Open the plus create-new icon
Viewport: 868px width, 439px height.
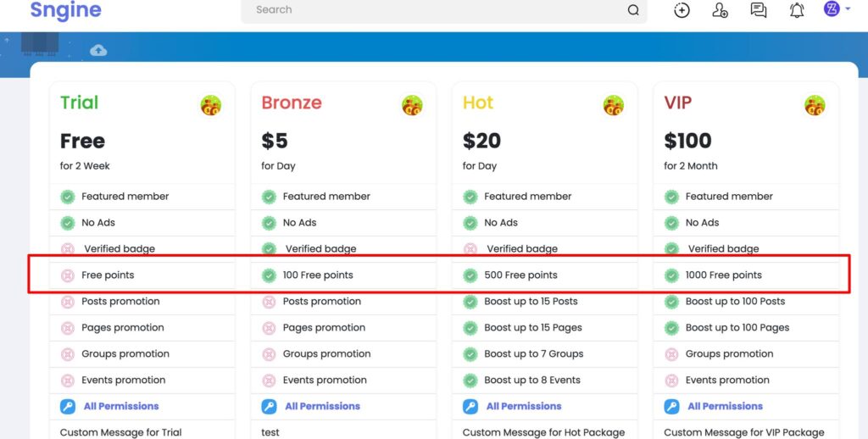coord(682,10)
